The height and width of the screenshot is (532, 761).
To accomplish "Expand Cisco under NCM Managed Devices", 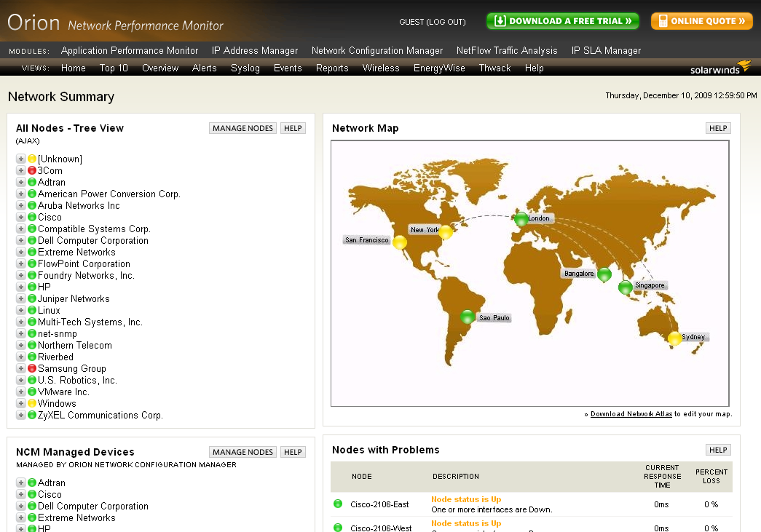I will click(21, 494).
